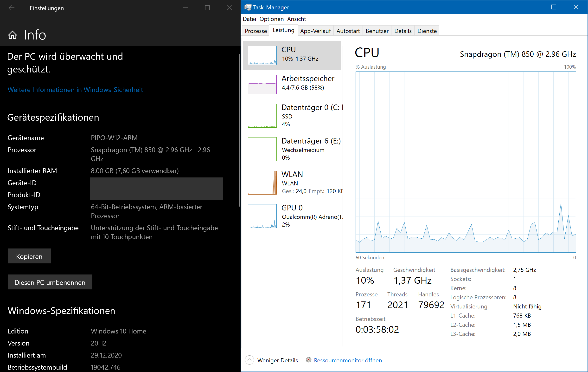Maximize the Task-Manager window
The image size is (588, 372).
point(554,7)
